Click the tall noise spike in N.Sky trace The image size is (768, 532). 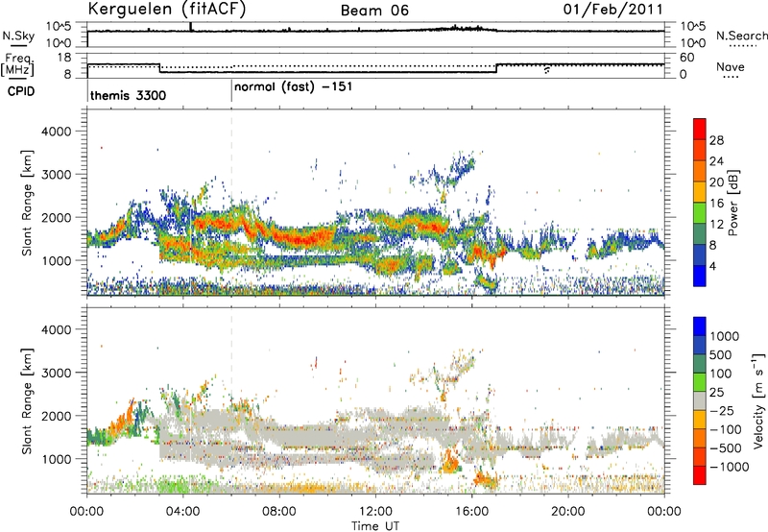coord(190,27)
